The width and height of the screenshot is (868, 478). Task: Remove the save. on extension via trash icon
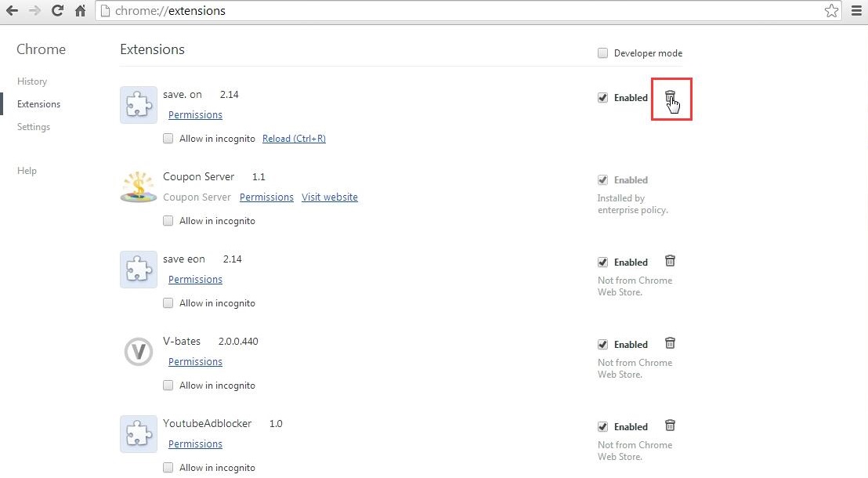coord(670,97)
